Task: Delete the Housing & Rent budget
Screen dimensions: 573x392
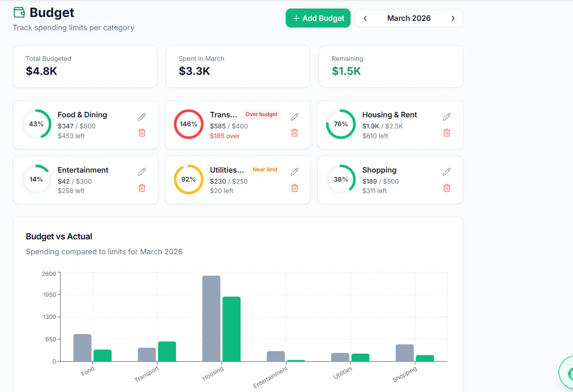Action: tap(447, 133)
